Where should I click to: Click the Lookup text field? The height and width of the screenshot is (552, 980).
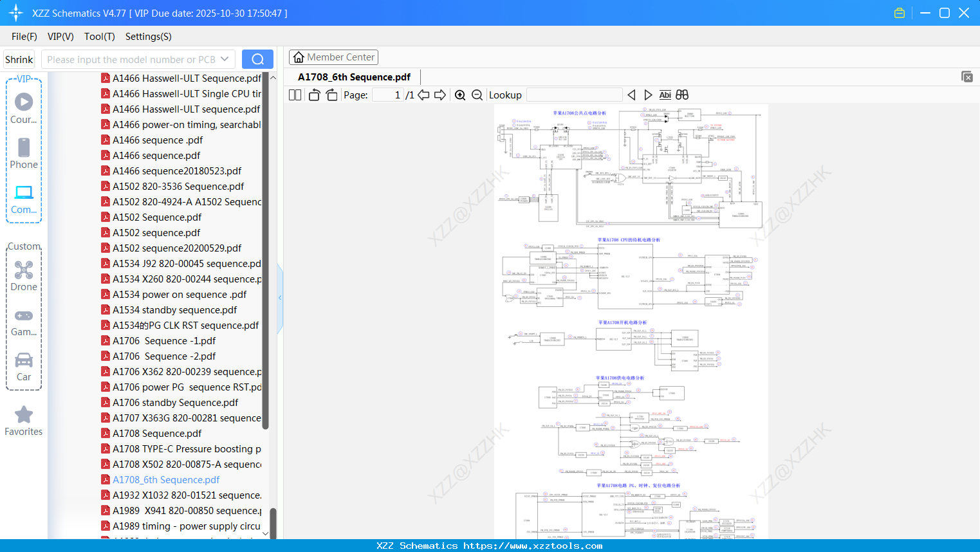pyautogui.click(x=574, y=95)
